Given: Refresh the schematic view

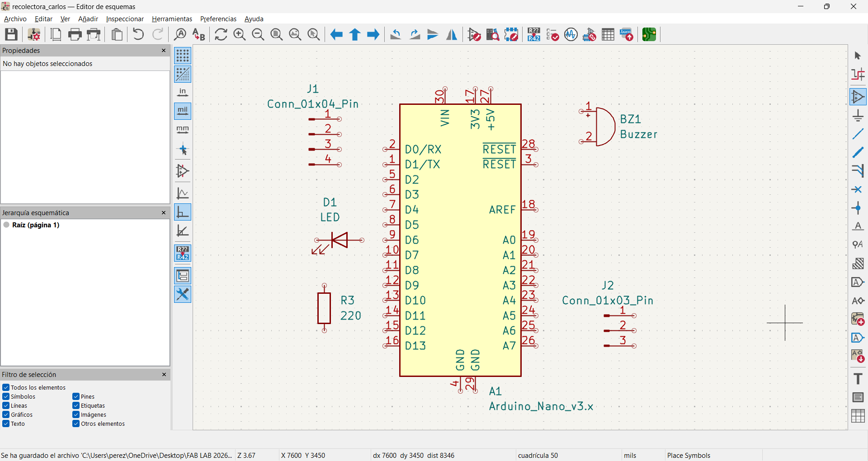Looking at the screenshot, I should coord(221,34).
